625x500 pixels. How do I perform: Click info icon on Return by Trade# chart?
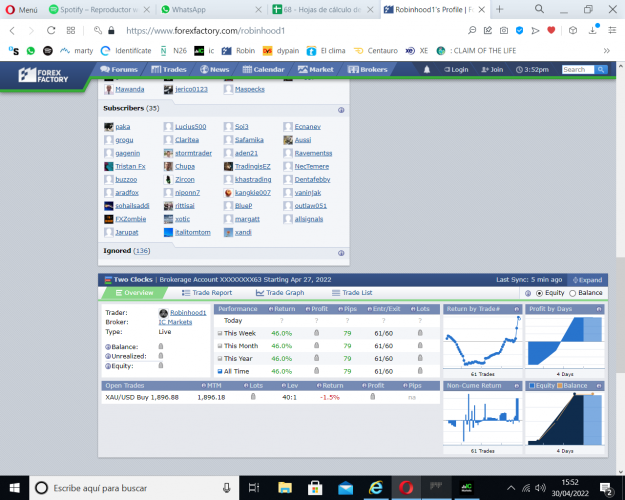tap(517, 309)
